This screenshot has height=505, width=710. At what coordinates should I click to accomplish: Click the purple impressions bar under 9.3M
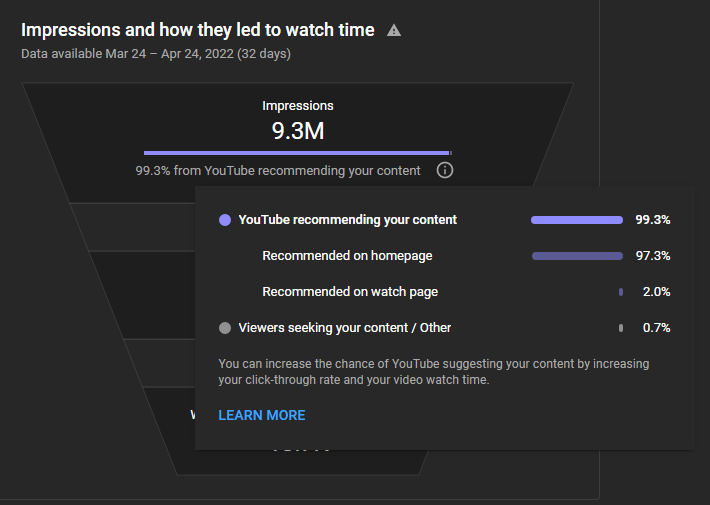click(x=297, y=153)
